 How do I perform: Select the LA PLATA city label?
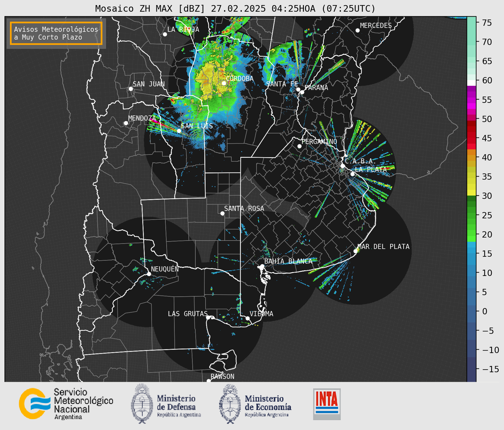click(370, 169)
